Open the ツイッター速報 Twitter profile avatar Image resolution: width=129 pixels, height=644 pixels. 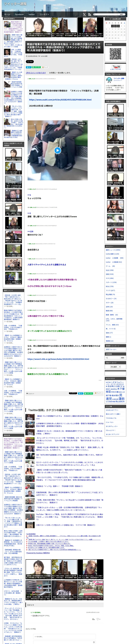[109, 80]
